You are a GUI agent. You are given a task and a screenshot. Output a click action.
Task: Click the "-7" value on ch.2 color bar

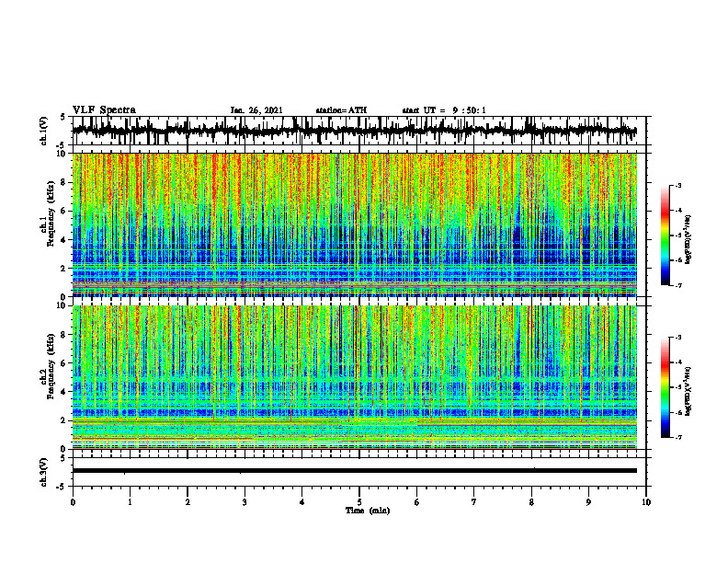pos(678,437)
